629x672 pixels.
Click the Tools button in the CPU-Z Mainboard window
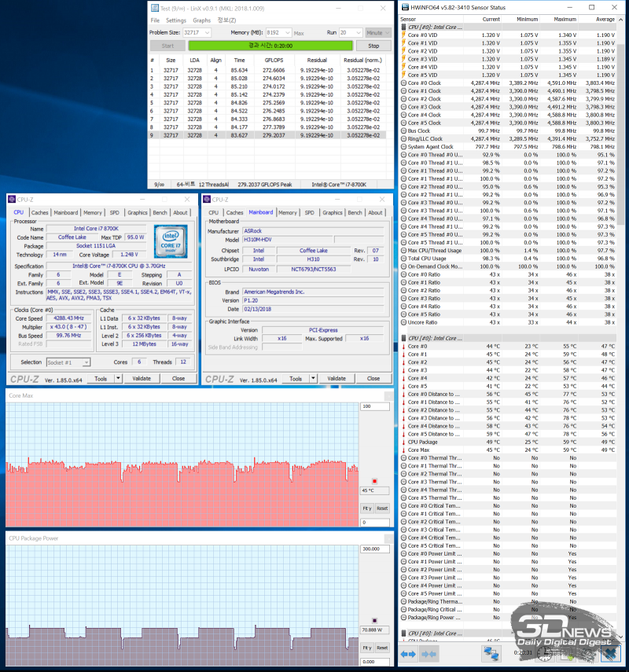coord(296,378)
